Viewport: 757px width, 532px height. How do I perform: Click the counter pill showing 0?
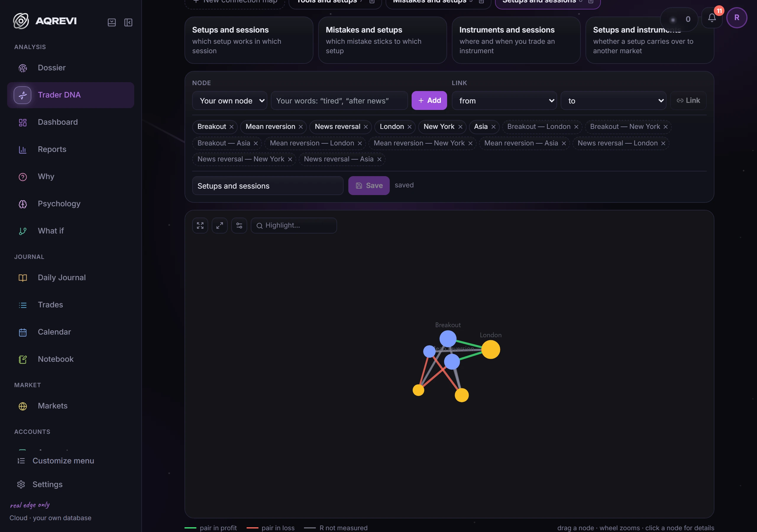pos(679,20)
